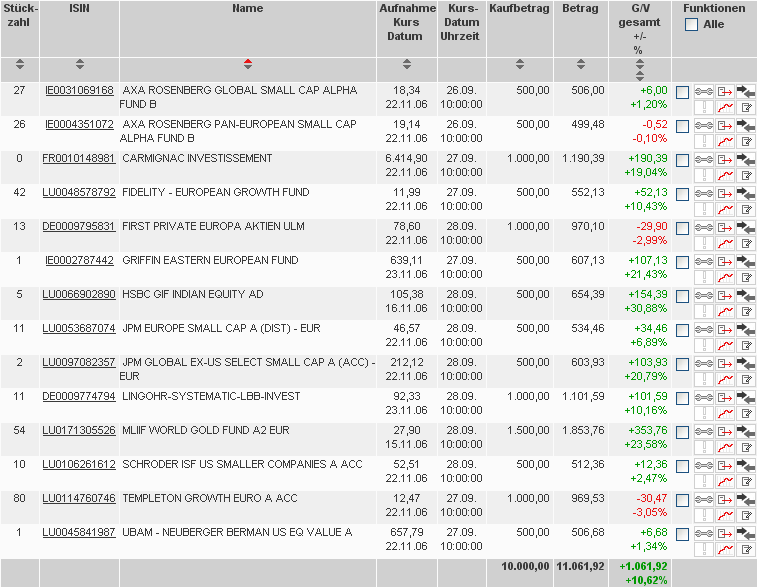Click note edit icon for First Private Europa Aktien
Screen dimensions: 757x587
746,243
